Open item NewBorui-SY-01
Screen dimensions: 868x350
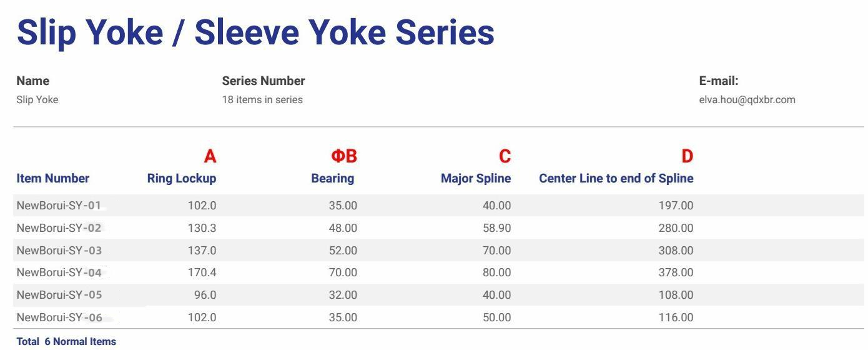pos(59,206)
